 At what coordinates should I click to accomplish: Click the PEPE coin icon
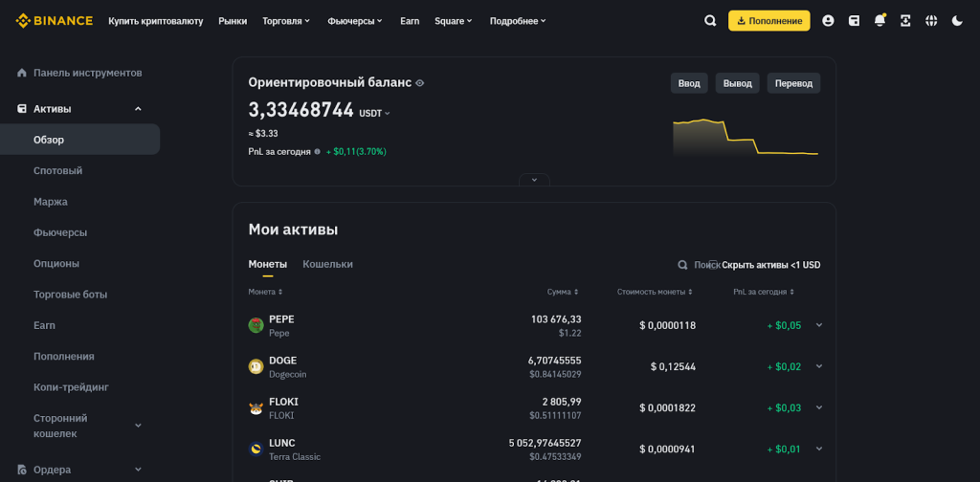coord(256,325)
